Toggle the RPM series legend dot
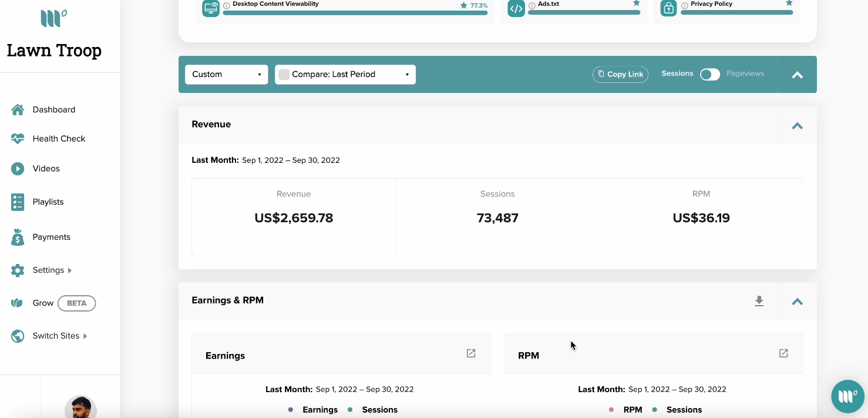 611,410
